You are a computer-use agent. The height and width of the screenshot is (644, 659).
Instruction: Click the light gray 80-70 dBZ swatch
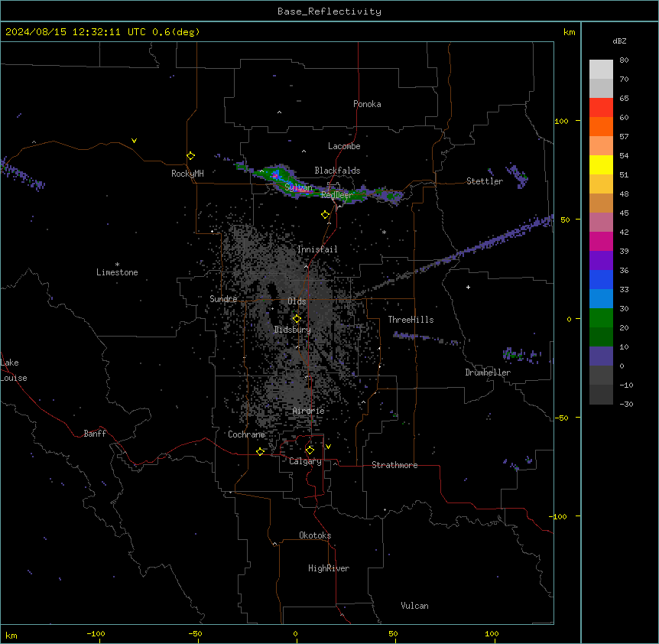coord(601,70)
